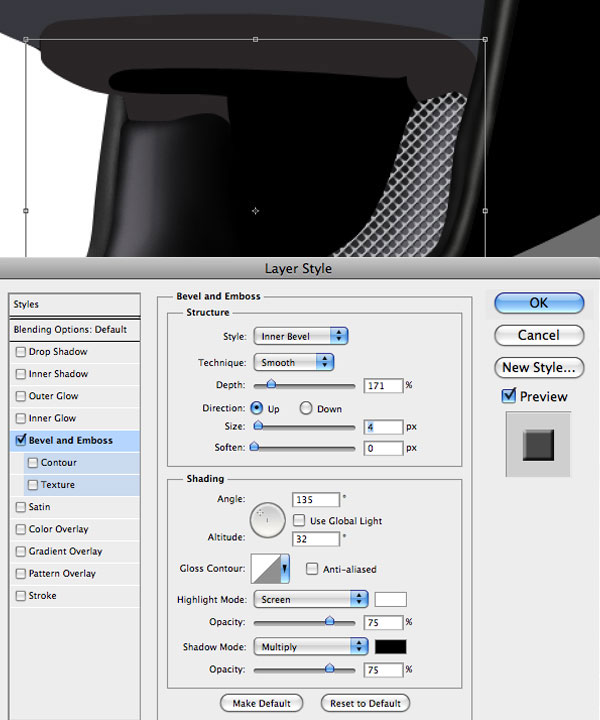The height and width of the screenshot is (720, 600).
Task: Click the Layer Style dialog title bar
Action: 300,268
